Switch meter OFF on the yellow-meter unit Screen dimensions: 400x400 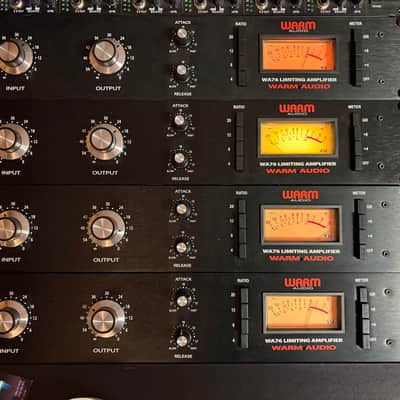click(x=357, y=163)
